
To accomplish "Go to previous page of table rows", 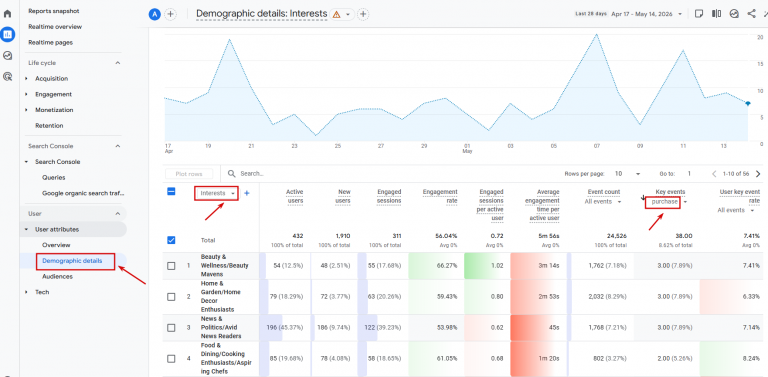I will pyautogui.click(x=714, y=174).
